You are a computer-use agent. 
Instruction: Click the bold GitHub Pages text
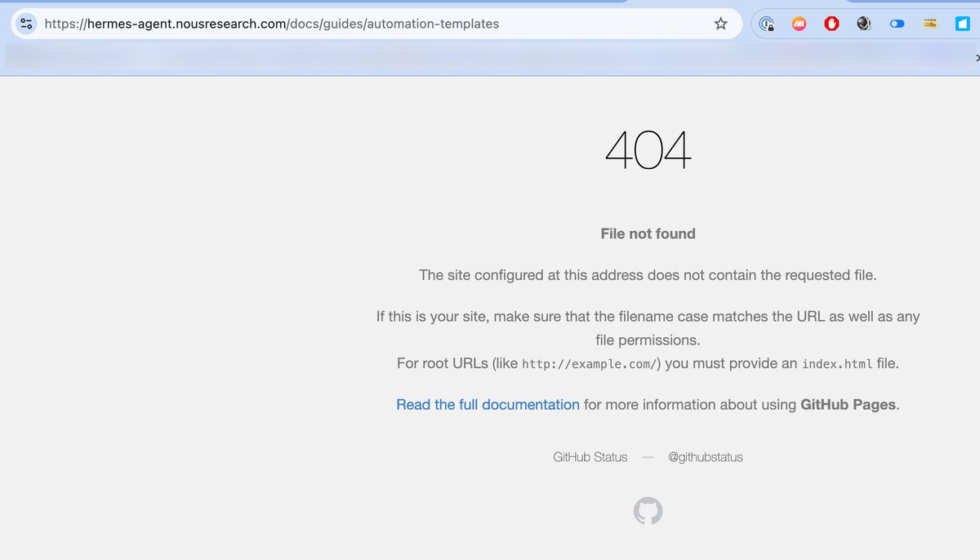848,404
